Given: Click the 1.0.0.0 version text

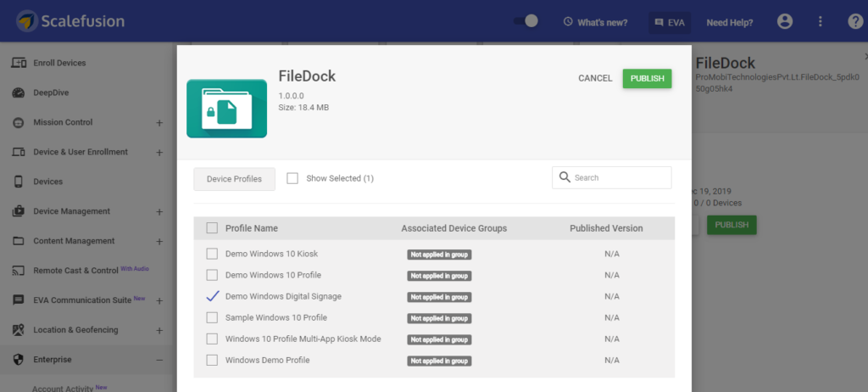Looking at the screenshot, I should coord(291,96).
